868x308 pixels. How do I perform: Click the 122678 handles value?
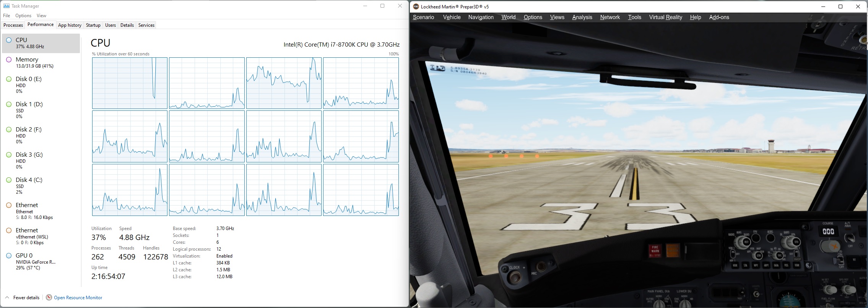[x=156, y=257]
